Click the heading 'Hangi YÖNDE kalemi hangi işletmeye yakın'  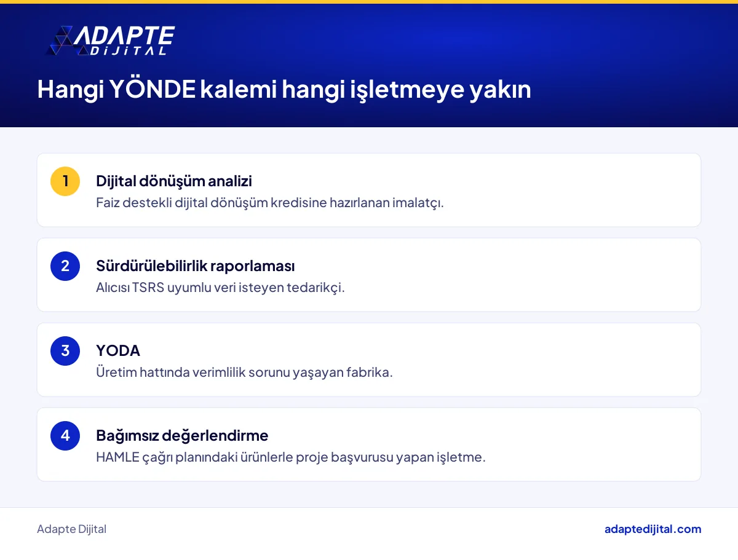284,90
